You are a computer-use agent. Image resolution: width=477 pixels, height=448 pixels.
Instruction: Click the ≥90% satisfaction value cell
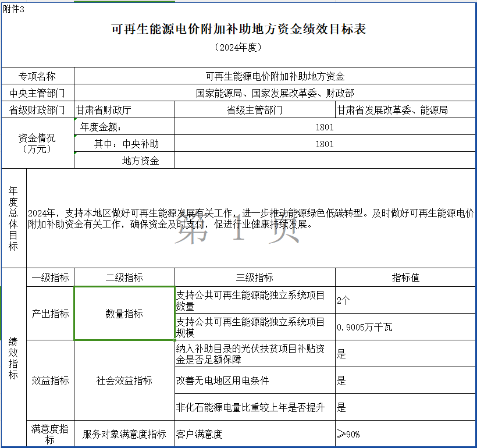pyautogui.click(x=405, y=434)
